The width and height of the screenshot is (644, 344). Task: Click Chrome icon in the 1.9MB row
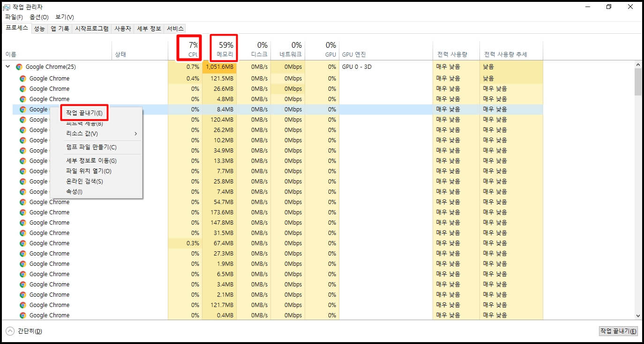(x=23, y=264)
